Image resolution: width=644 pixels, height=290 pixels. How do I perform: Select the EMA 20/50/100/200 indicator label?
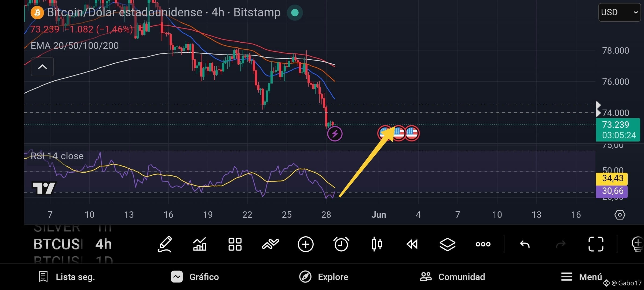tap(75, 46)
